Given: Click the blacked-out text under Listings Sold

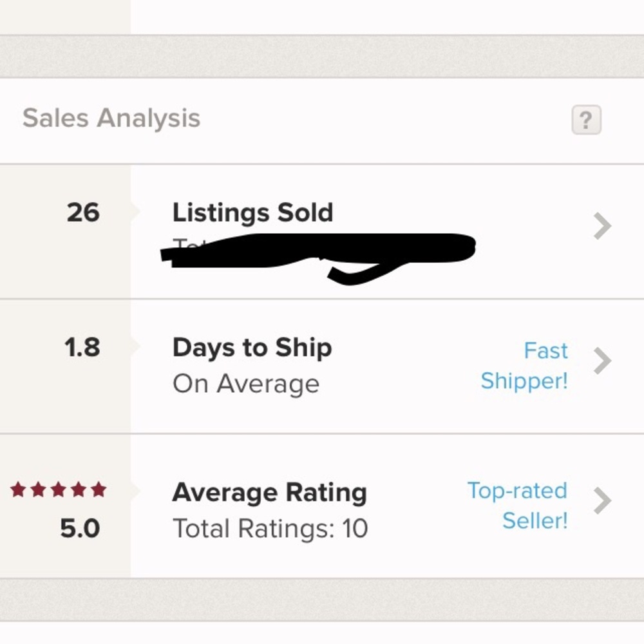Looking at the screenshot, I should [x=316, y=251].
